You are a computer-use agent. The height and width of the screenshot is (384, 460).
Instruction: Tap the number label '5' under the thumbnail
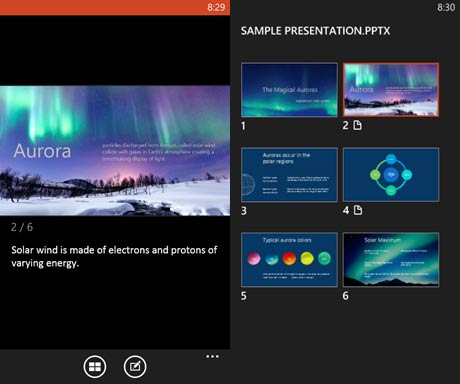[x=244, y=296]
